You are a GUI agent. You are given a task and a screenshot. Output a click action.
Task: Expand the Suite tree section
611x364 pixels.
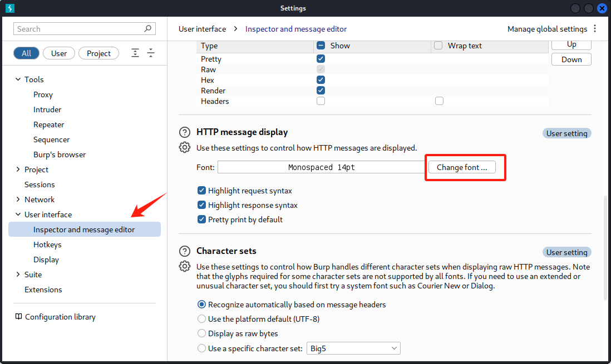click(18, 274)
